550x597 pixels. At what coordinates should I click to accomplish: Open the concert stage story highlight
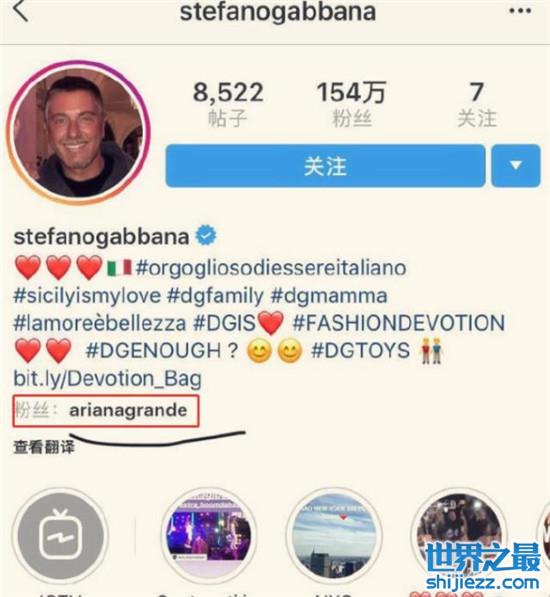pos(209,536)
